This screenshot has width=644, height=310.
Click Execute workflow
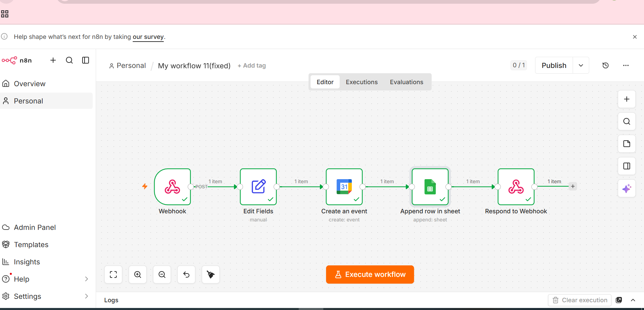[370, 275]
